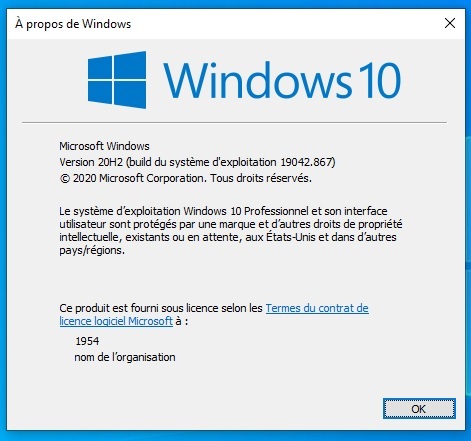Click the pays/régions. text line
The height and width of the screenshot is (441, 471).
(92, 250)
